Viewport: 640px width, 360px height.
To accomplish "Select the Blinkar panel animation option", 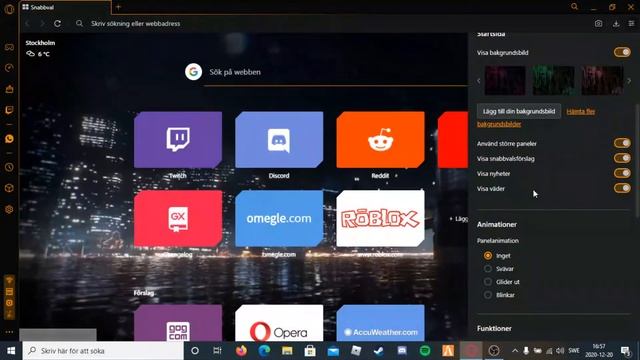I will 488,295.
